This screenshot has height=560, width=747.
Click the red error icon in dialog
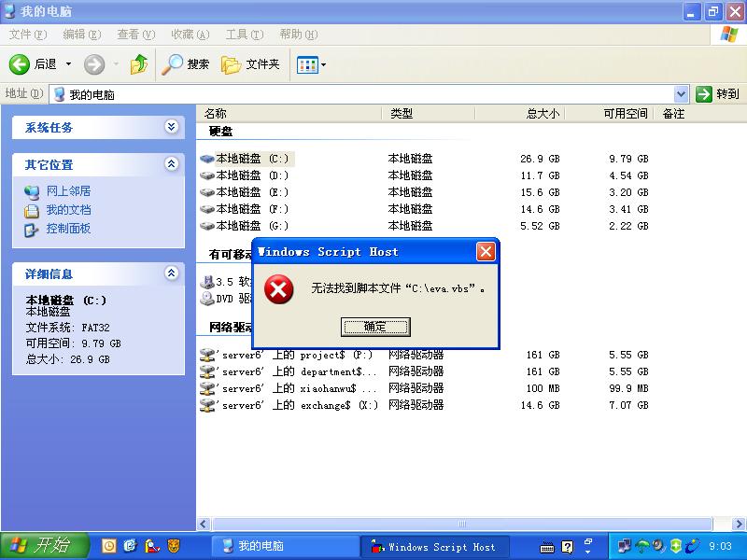coord(278,289)
